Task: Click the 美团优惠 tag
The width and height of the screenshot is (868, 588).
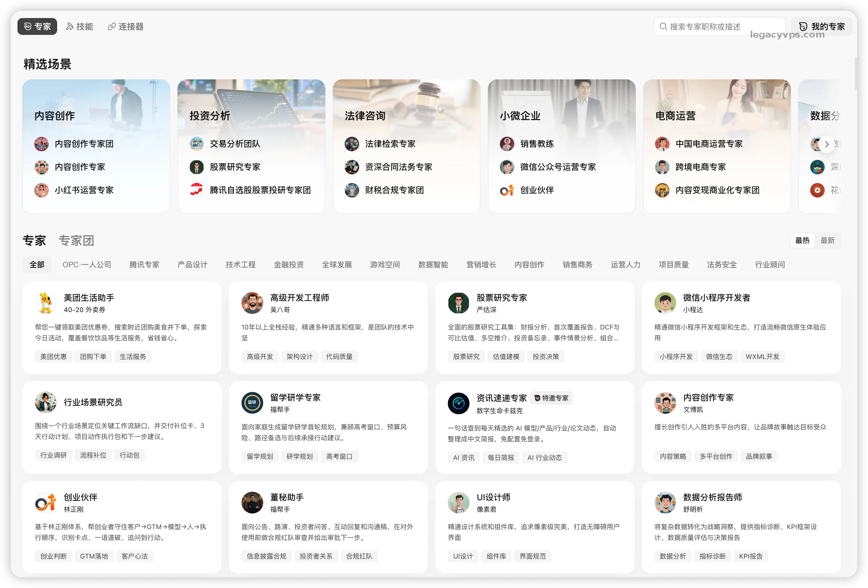Action: pos(54,357)
